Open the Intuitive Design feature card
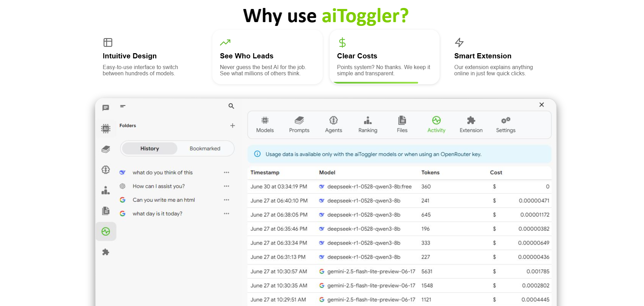This screenshot has width=644, height=306. tap(150, 57)
